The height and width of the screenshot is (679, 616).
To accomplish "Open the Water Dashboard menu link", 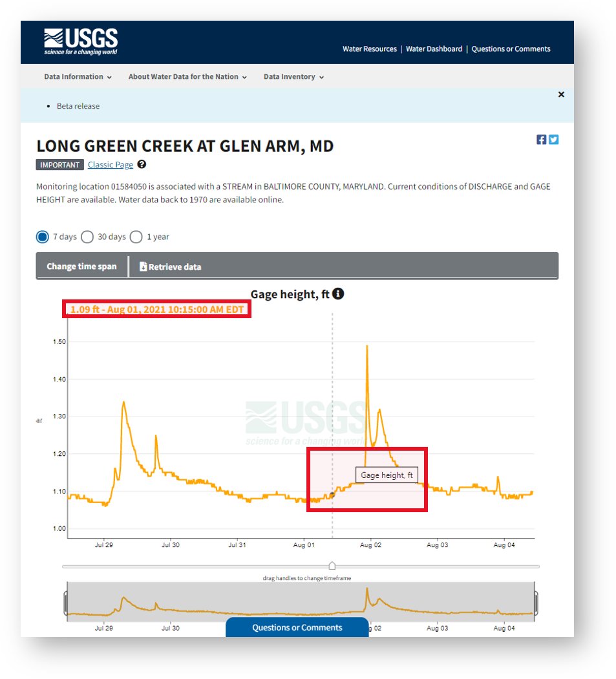I will tap(433, 48).
